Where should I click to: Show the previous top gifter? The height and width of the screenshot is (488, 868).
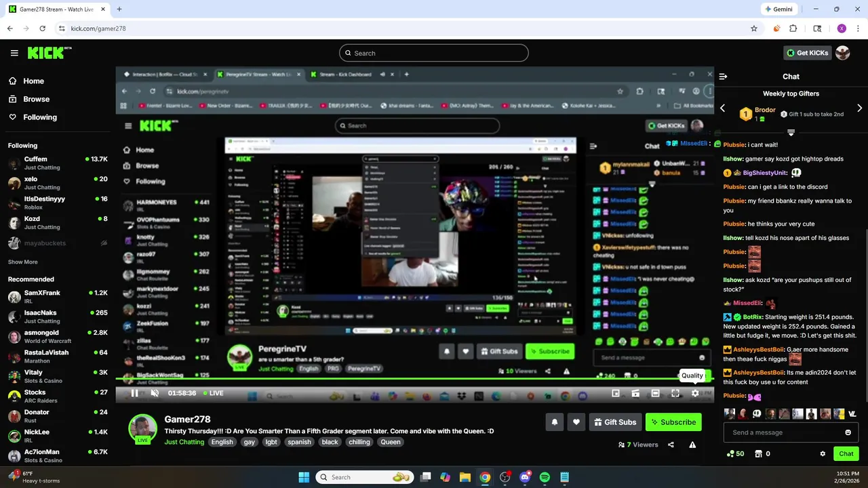pos(722,108)
